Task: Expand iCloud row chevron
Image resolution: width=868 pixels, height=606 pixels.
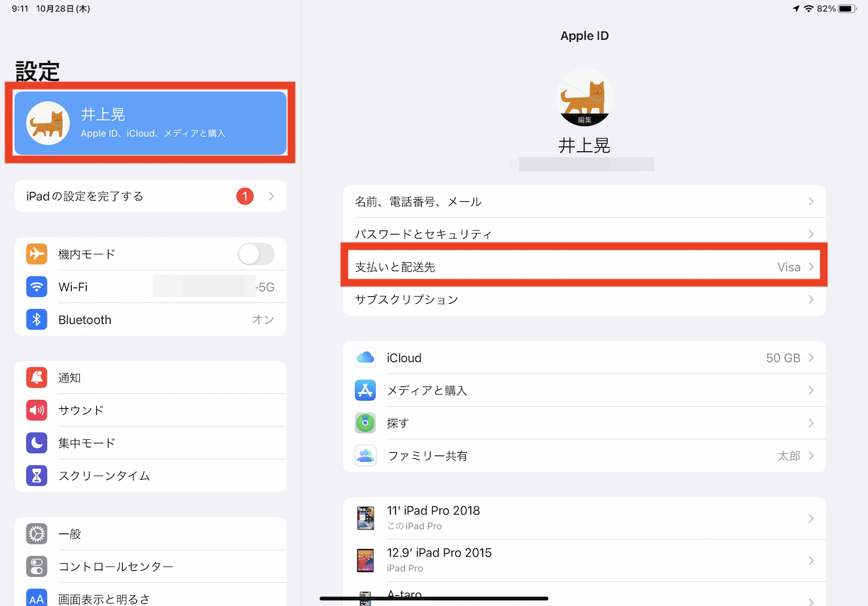Action: point(811,358)
